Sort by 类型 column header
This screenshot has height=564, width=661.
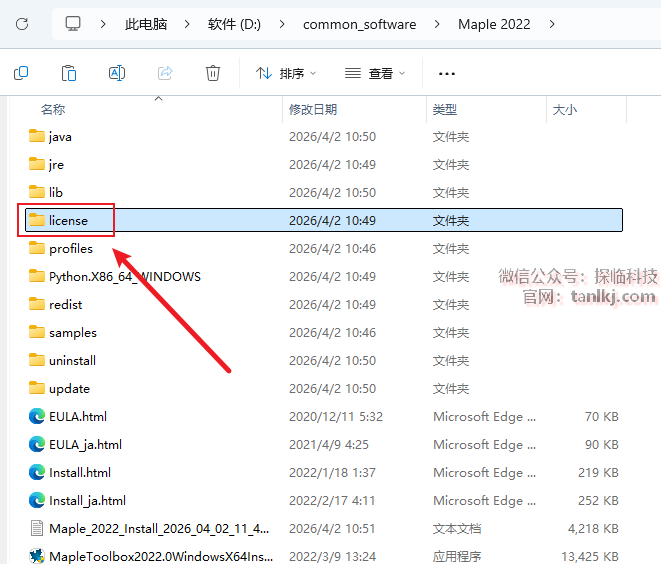(445, 110)
